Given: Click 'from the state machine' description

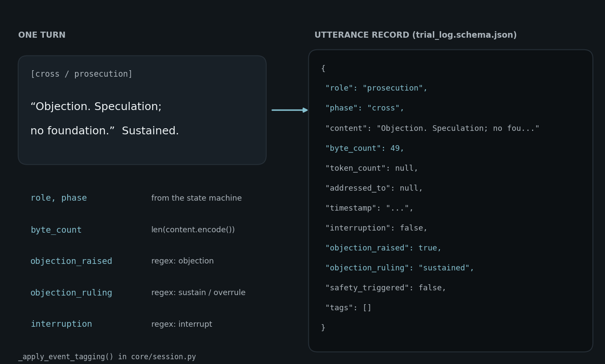Looking at the screenshot, I should tap(196, 198).
